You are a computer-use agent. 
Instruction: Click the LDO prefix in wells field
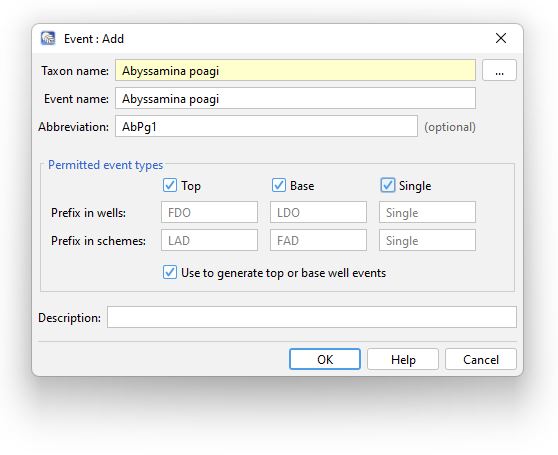point(318,212)
